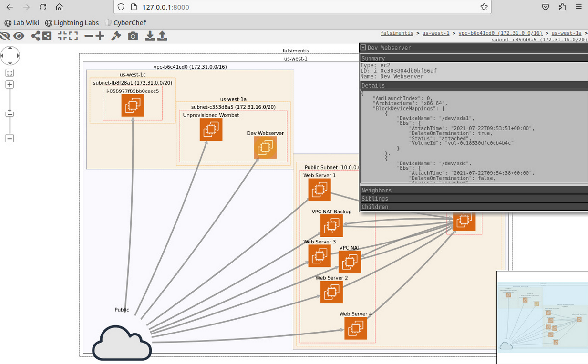This screenshot has width=588, height=364.
Task: Click the subnet-c353d8a5 breadcrumb link
Action: [539, 40]
